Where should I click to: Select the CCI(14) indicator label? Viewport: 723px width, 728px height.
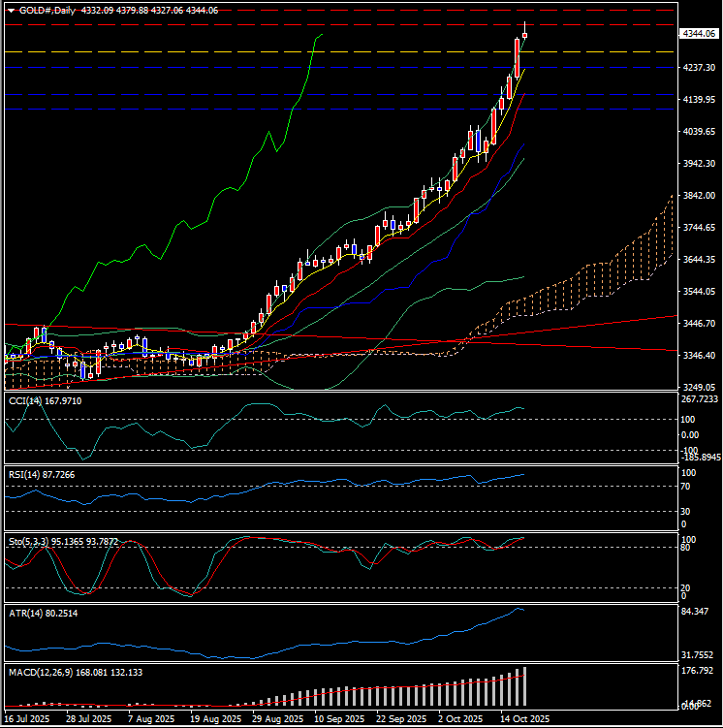click(45, 400)
